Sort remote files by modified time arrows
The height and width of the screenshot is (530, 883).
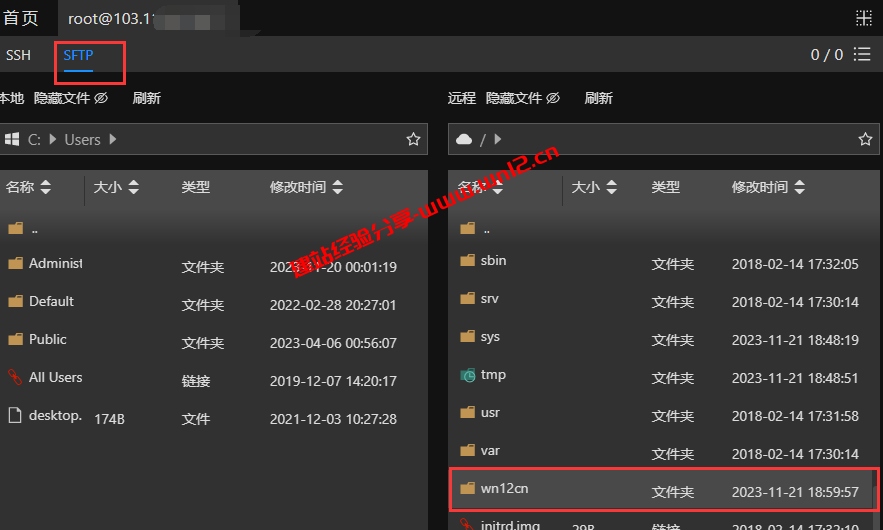pyautogui.click(x=800, y=187)
